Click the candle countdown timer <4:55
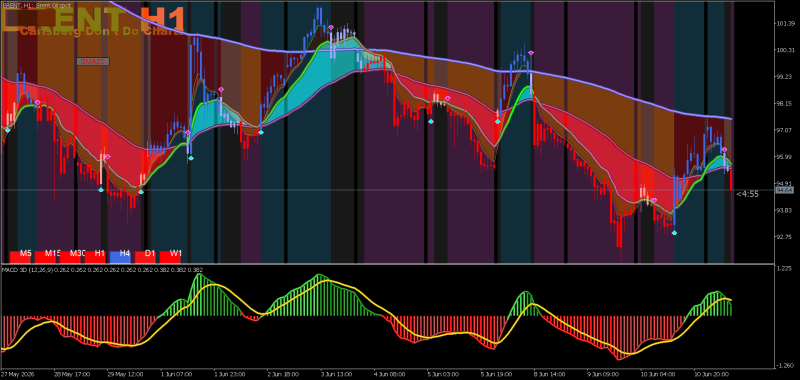 click(747, 194)
